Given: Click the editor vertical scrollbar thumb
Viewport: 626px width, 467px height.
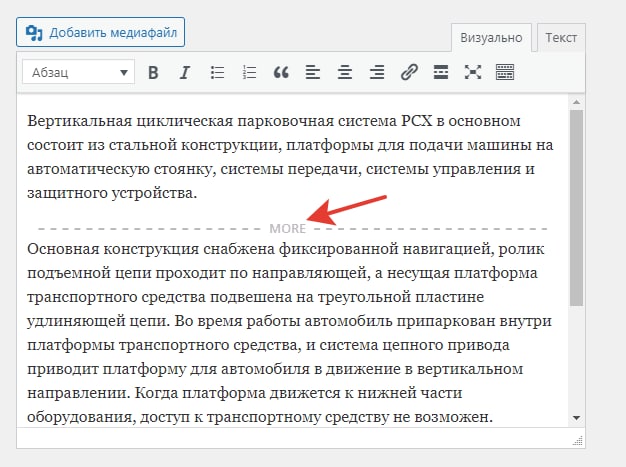Looking at the screenshot, I should tap(576, 208).
